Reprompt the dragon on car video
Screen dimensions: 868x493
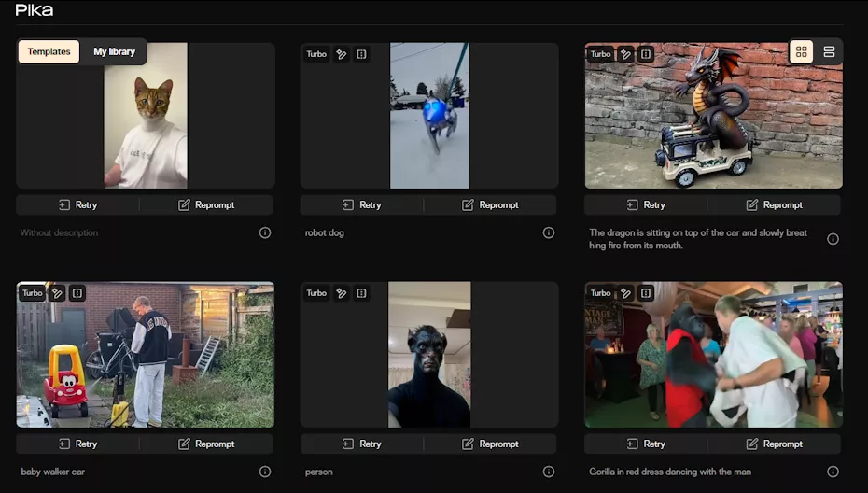[x=774, y=205]
